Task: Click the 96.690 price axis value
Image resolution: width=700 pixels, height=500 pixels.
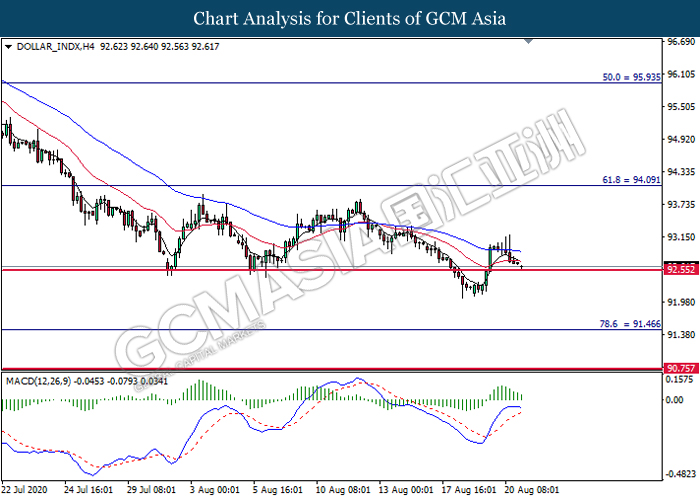Action: 680,42
